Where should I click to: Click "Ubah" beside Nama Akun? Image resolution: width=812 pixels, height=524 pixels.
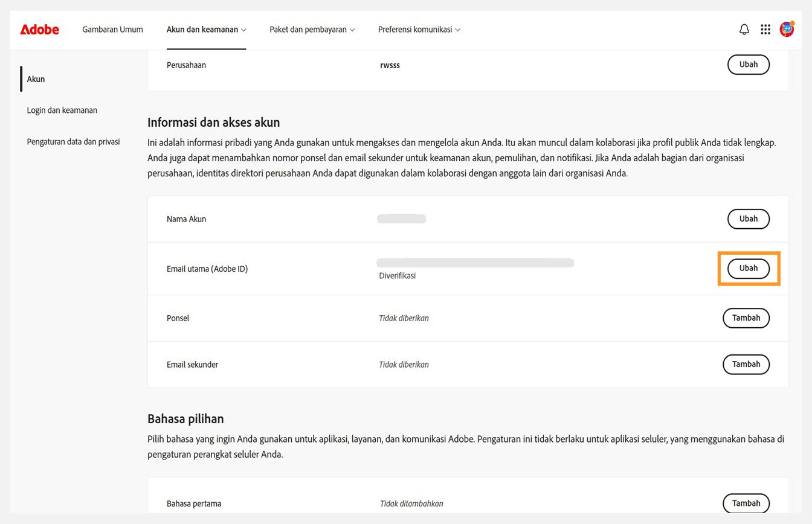(748, 219)
